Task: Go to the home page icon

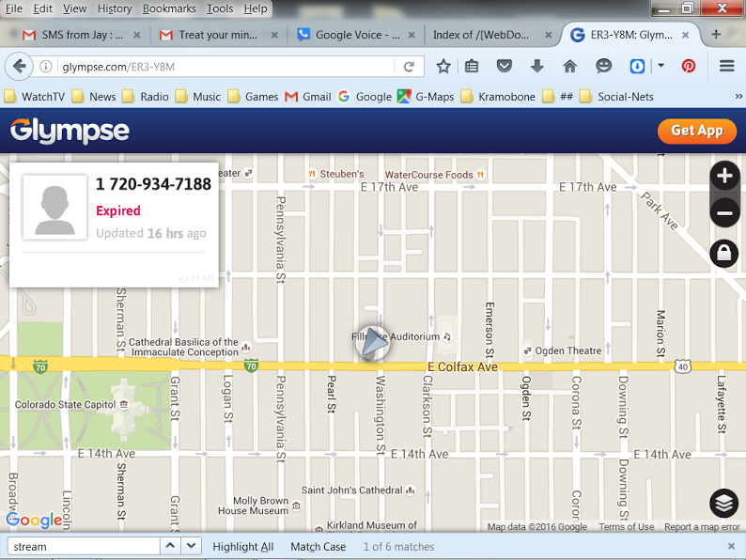Action: click(x=570, y=66)
